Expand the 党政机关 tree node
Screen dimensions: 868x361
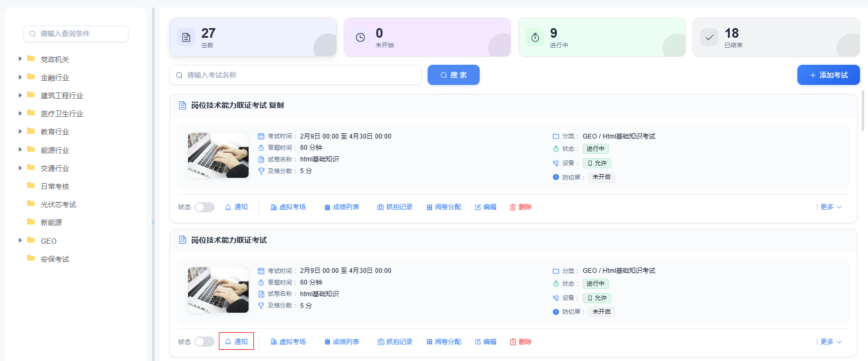[20, 59]
